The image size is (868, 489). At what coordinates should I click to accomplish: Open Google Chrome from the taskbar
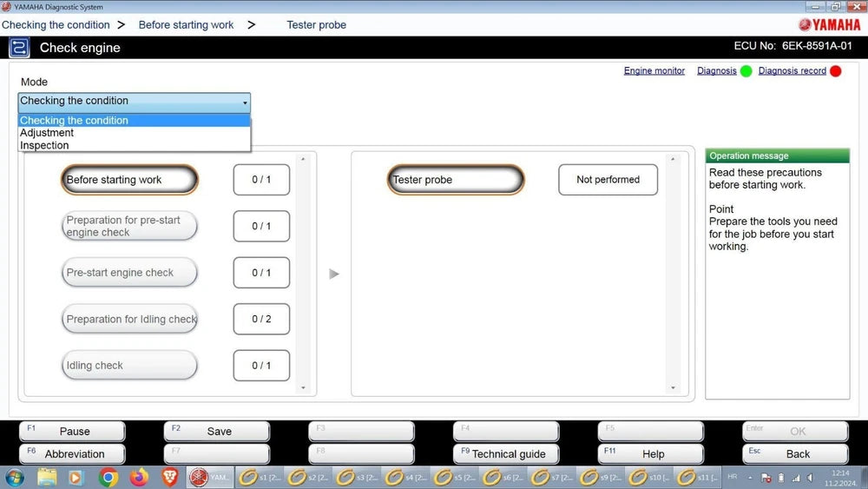[108, 478]
